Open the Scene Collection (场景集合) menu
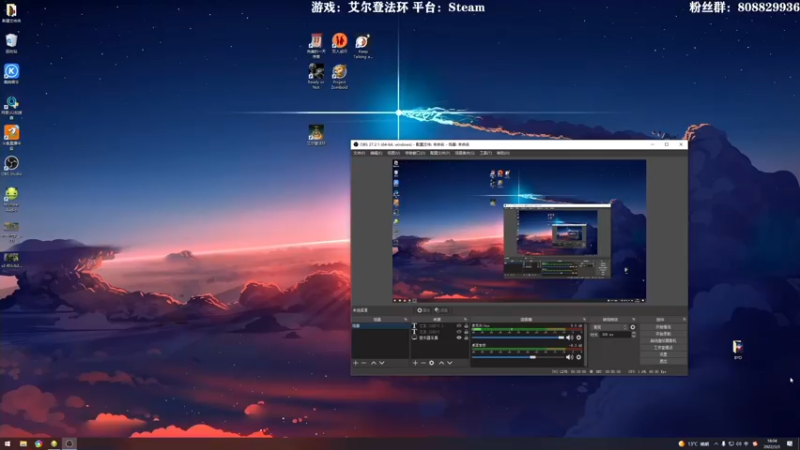This screenshot has height=450, width=800. (464, 153)
